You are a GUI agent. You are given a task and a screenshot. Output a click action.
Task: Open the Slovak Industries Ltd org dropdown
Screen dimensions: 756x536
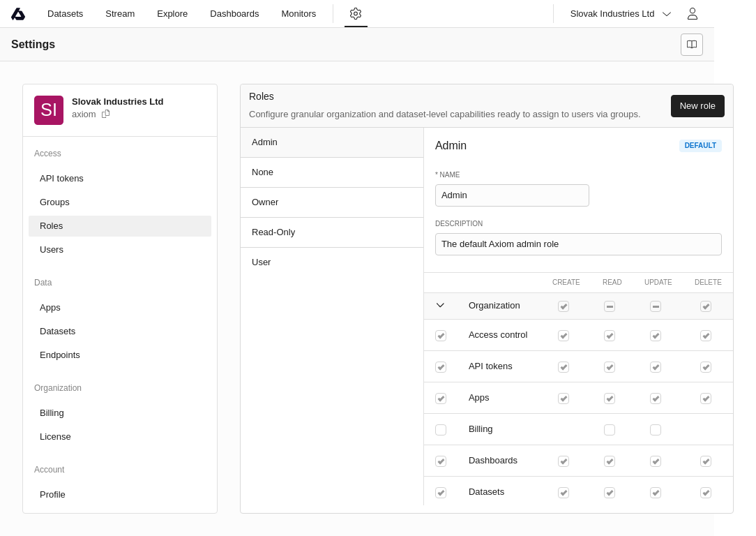click(620, 14)
